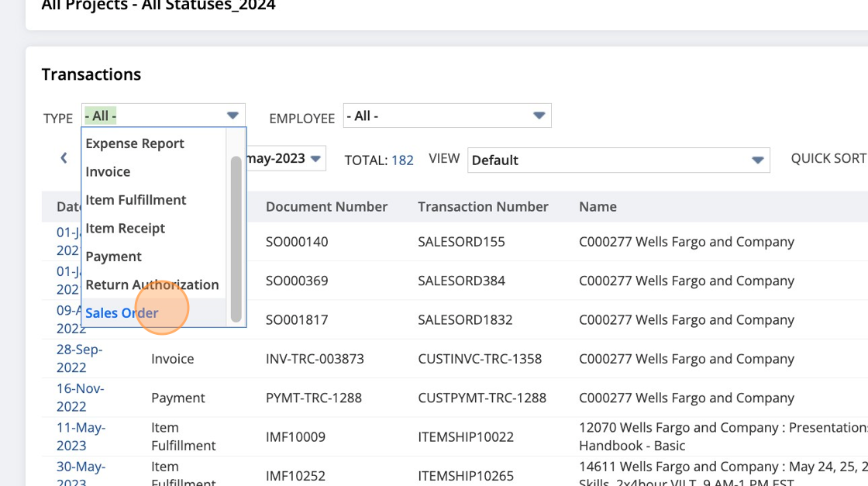The height and width of the screenshot is (486, 868).
Task: Click the Payment type cell in table
Action: pyautogui.click(x=178, y=398)
